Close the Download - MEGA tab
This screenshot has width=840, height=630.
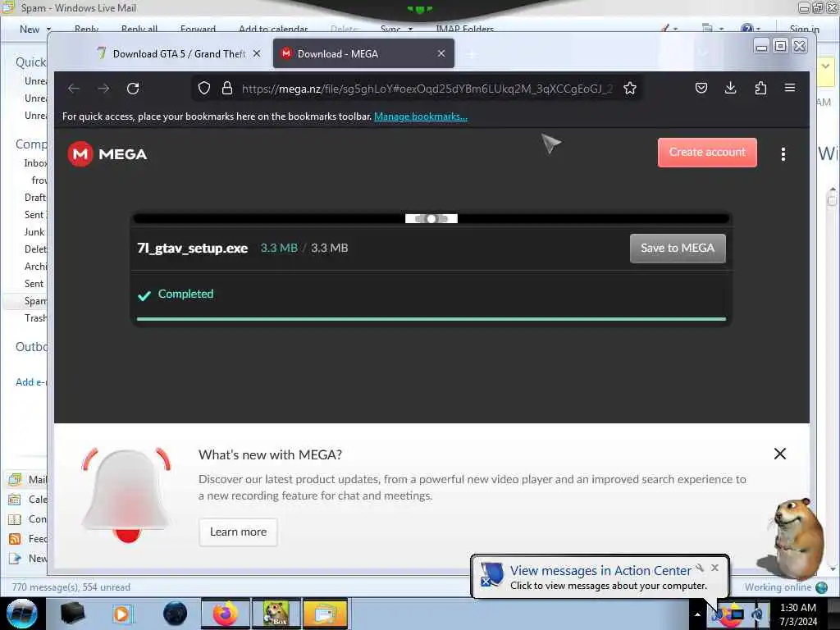441,53
